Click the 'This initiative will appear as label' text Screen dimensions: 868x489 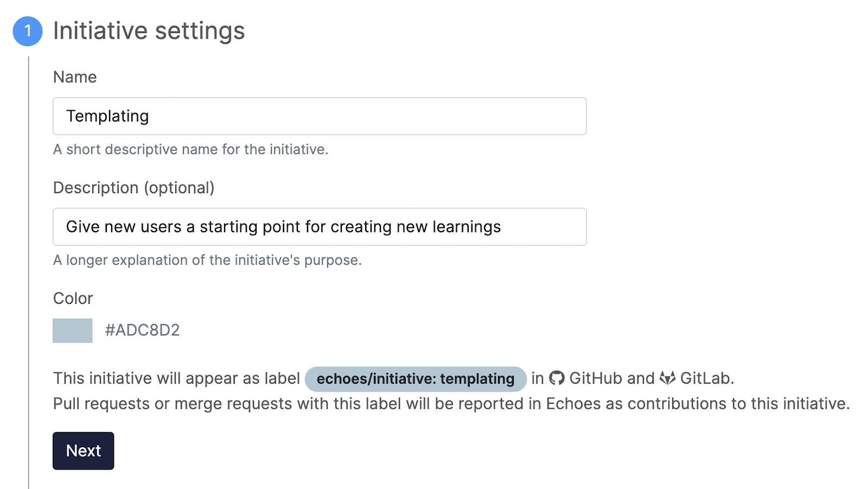[x=176, y=378]
